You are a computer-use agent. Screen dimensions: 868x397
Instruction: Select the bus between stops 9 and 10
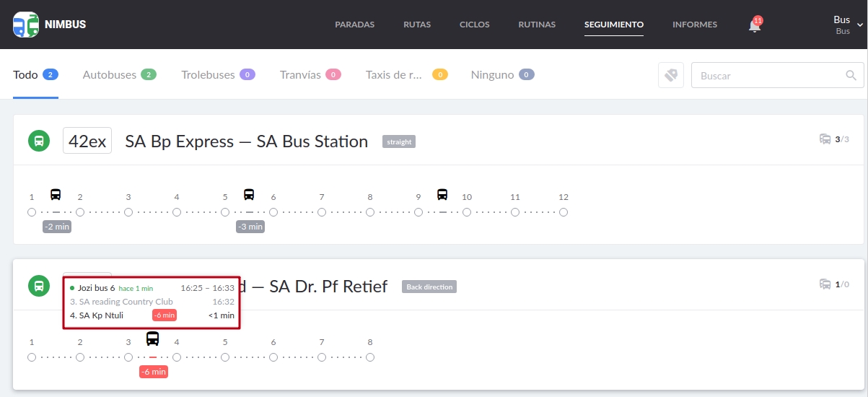coord(442,194)
